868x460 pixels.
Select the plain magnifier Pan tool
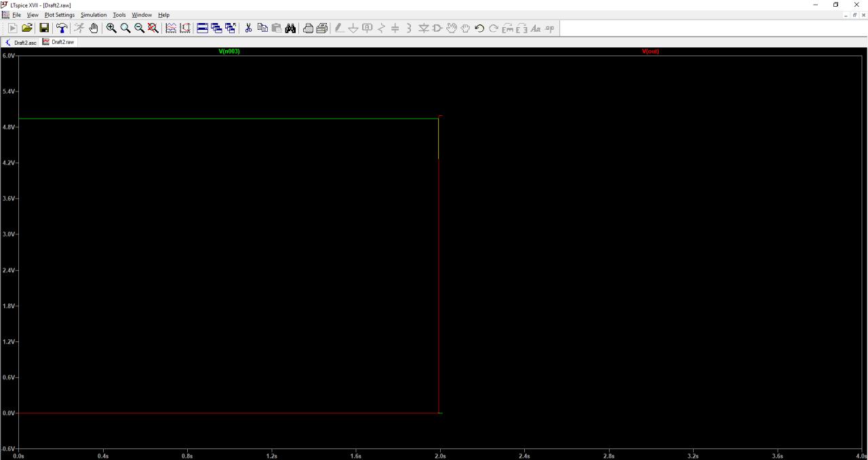coord(125,28)
